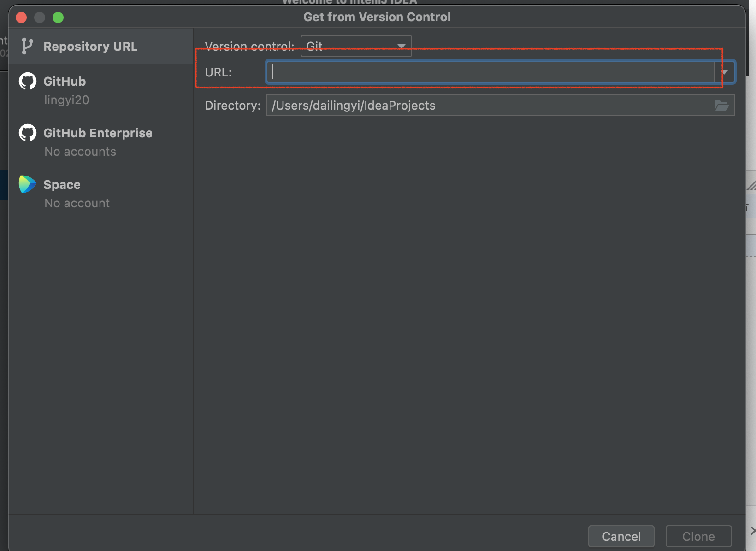Click the GitHub Enterprise logo icon
Viewport: 756px width, 551px height.
pyautogui.click(x=28, y=133)
